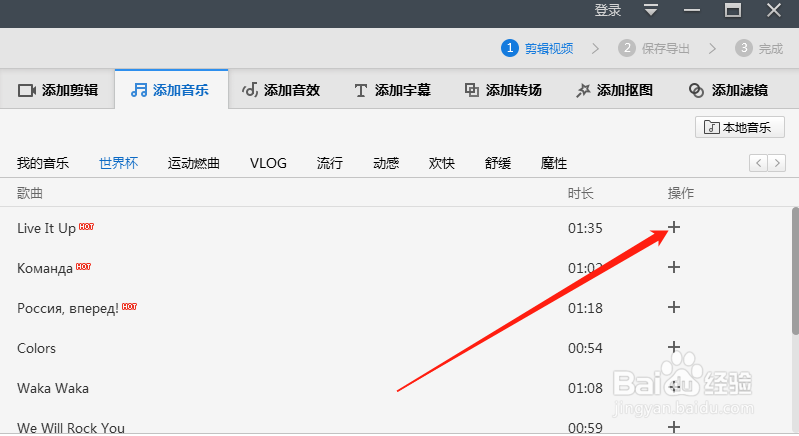Click the song list vertical scrollbar
799x436 pixels.
click(x=795, y=270)
